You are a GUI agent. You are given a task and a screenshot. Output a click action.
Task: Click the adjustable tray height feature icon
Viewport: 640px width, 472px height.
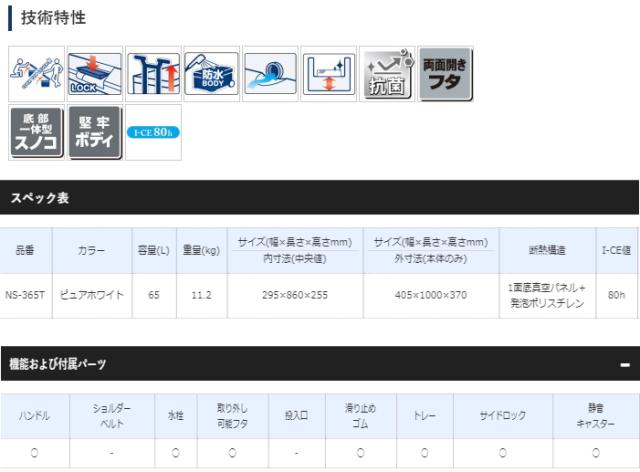329,74
